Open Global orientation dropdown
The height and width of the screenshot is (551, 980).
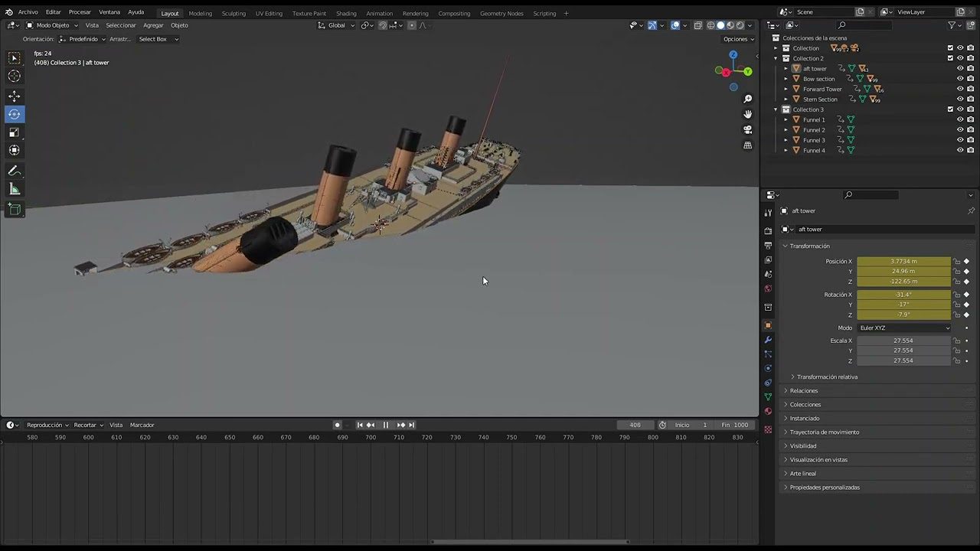(x=337, y=25)
